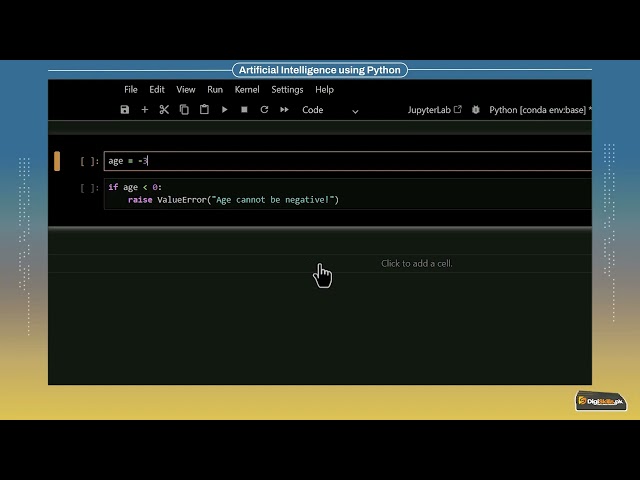Viewport: 640px width, 480px height.
Task: Click inside the 'age = -3' cell editor
Action: [348, 161]
